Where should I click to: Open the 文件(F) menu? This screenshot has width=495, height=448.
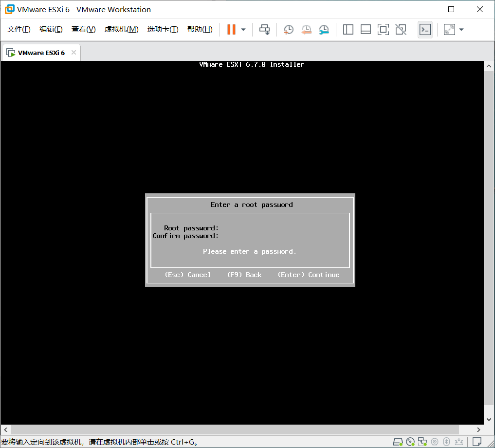tap(18, 29)
